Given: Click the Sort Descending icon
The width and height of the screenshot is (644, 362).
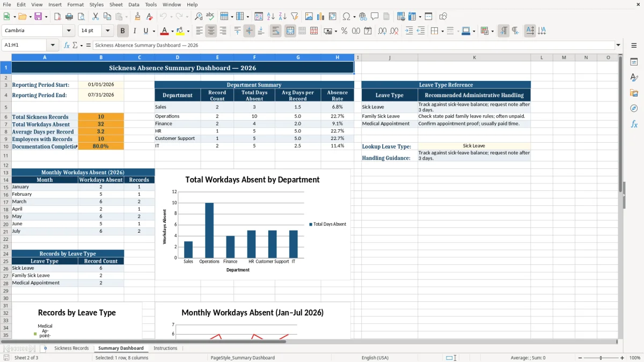Looking at the screenshot, I should click(x=282, y=17).
